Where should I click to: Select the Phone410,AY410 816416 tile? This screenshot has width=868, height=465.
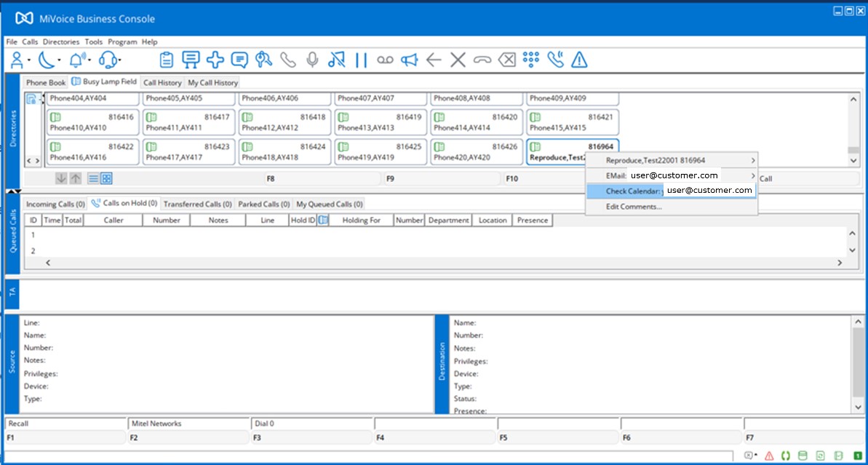[92, 122]
